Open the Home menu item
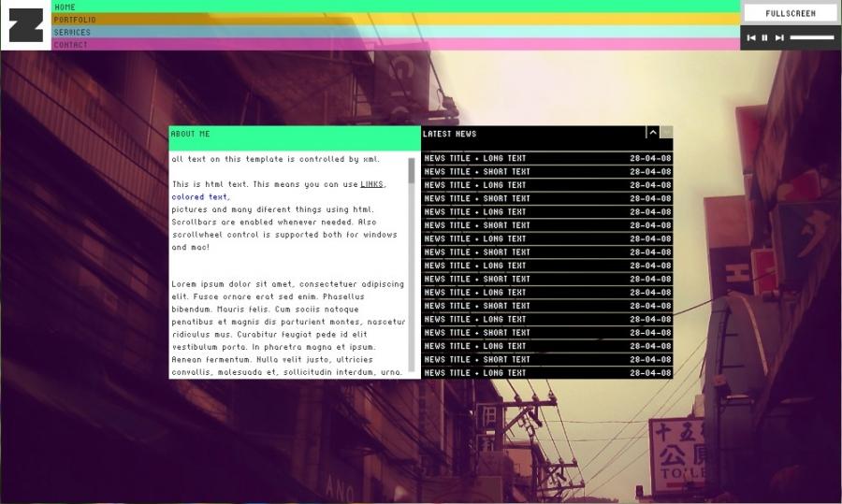The height and width of the screenshot is (504, 842). [x=397, y=7]
